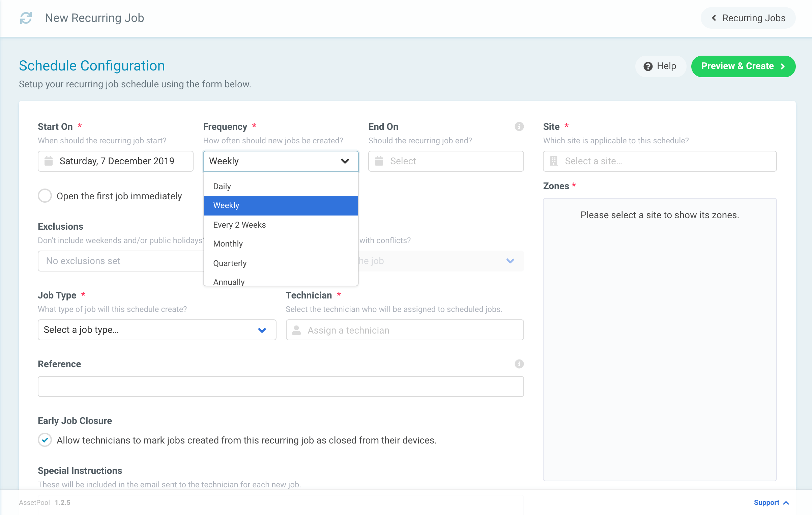The image size is (812, 515).
Task: Toggle the Early Job Closure checkbox
Action: pos(45,440)
